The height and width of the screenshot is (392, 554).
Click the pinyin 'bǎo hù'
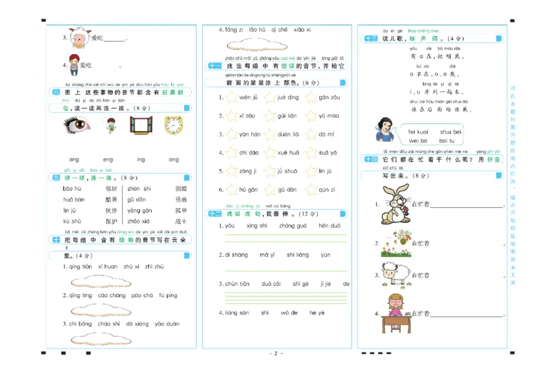[72, 188]
